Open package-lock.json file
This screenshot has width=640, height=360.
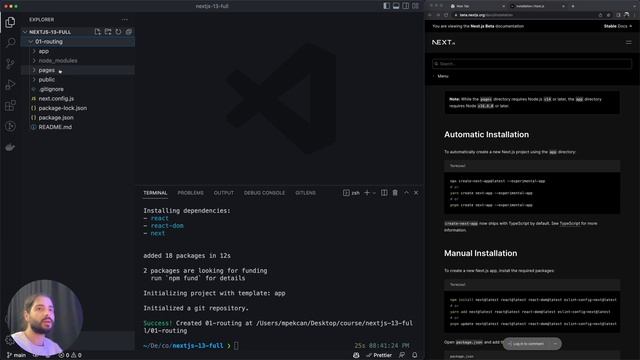pos(78,108)
